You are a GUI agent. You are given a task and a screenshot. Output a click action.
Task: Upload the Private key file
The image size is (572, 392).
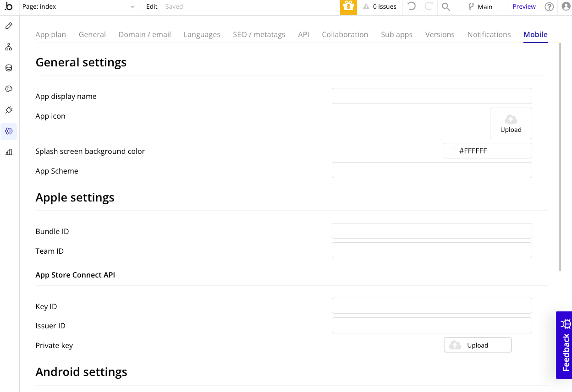(478, 345)
